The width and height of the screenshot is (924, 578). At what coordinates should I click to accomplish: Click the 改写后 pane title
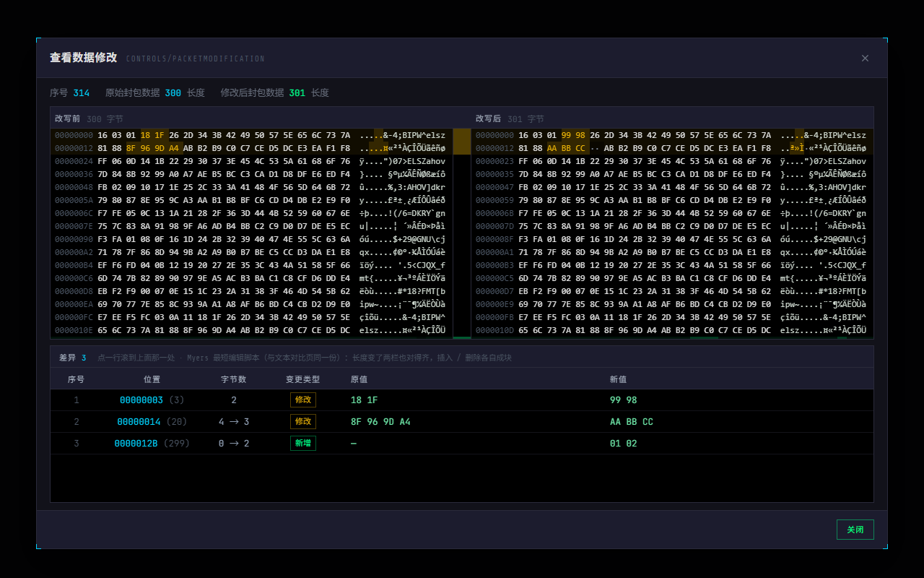coord(489,118)
